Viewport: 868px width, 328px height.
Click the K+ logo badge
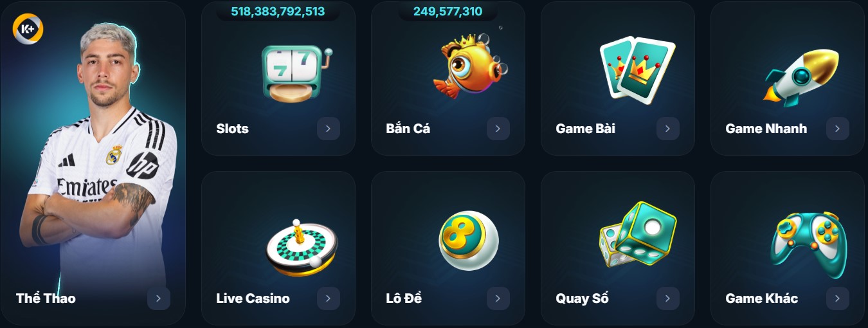28,28
